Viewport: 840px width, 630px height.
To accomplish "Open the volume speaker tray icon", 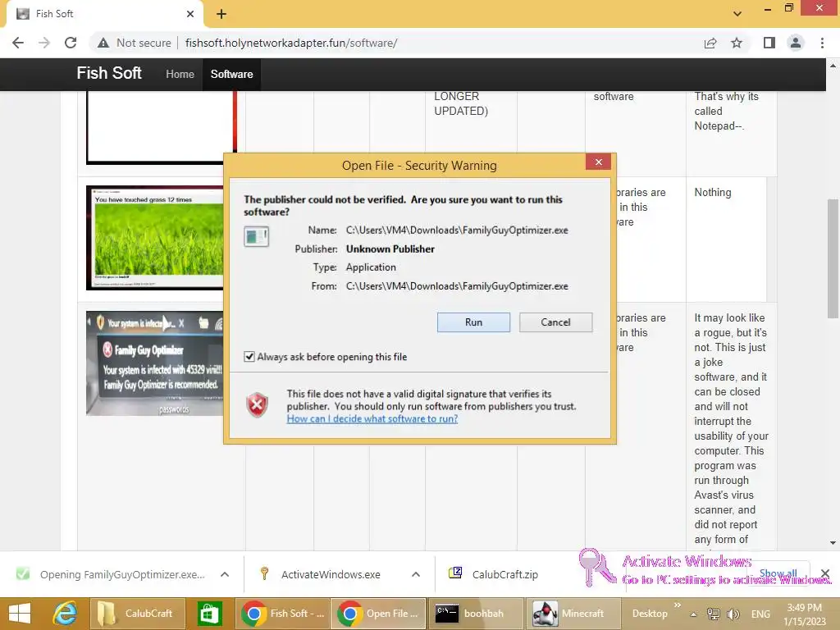I will [x=733, y=614].
